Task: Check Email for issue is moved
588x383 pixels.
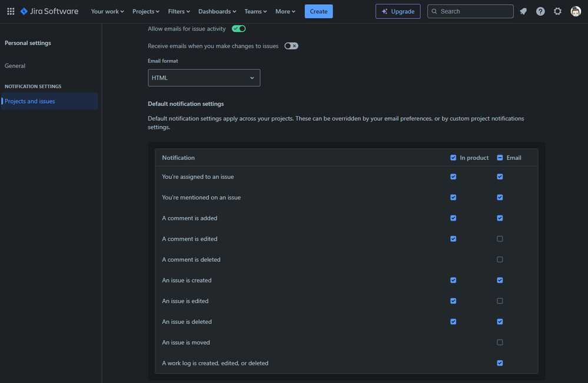Action: (500, 342)
